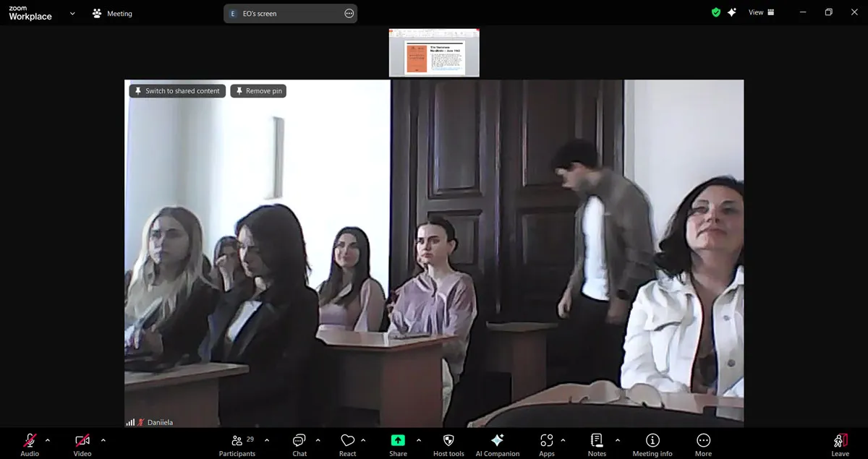Start camera with the Video button
The height and width of the screenshot is (459, 868).
tap(82, 441)
